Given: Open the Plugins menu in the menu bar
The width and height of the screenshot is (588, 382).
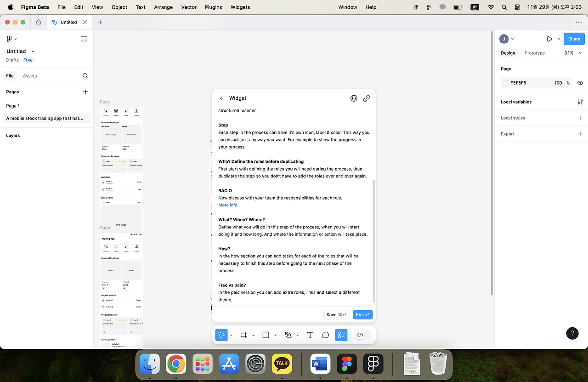Looking at the screenshot, I should point(213,7).
